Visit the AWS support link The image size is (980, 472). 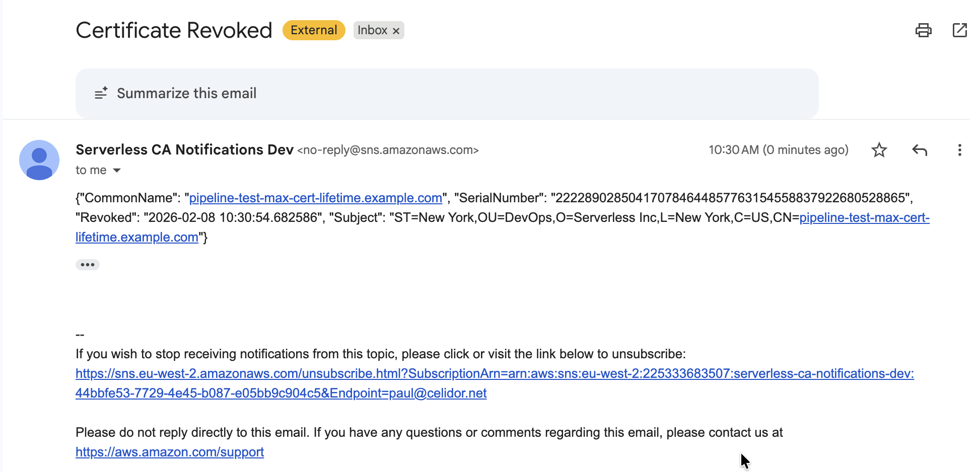(169, 452)
